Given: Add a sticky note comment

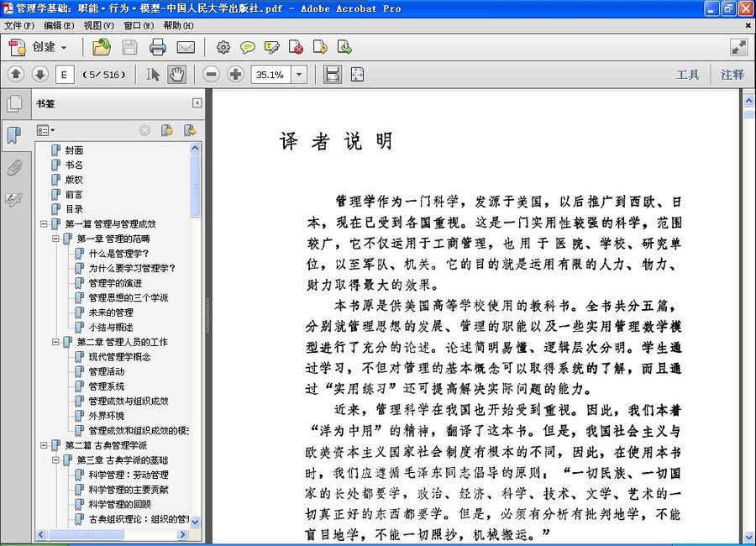Looking at the screenshot, I should (248, 47).
